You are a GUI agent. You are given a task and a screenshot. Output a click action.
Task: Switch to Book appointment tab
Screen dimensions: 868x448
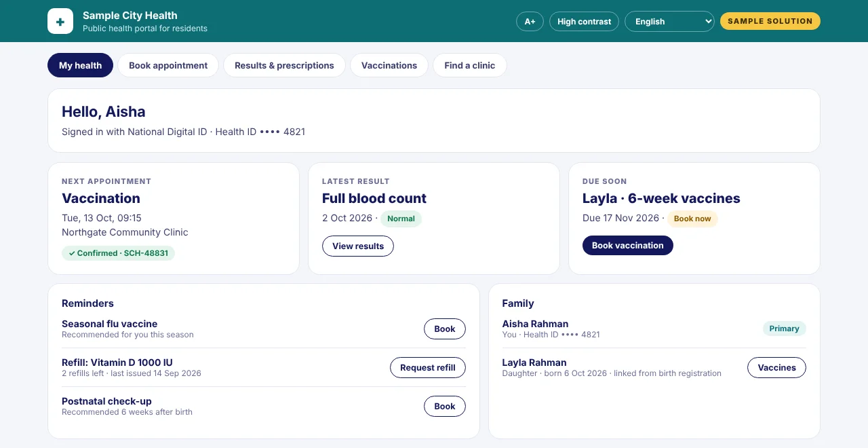pyautogui.click(x=168, y=65)
